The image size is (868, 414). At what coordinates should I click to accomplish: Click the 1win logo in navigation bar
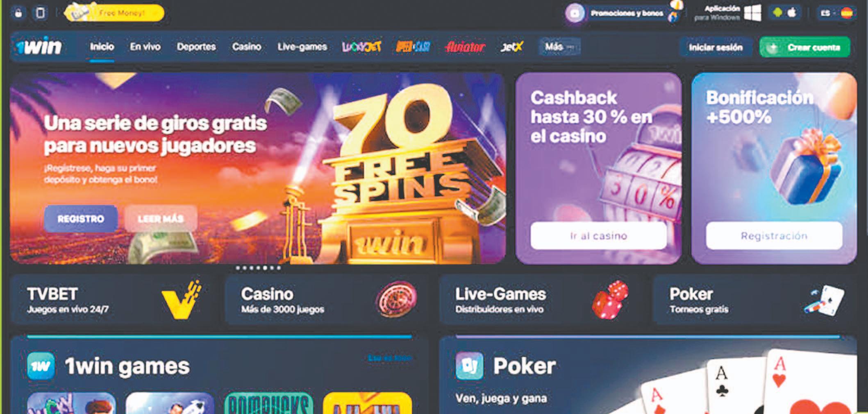(39, 47)
